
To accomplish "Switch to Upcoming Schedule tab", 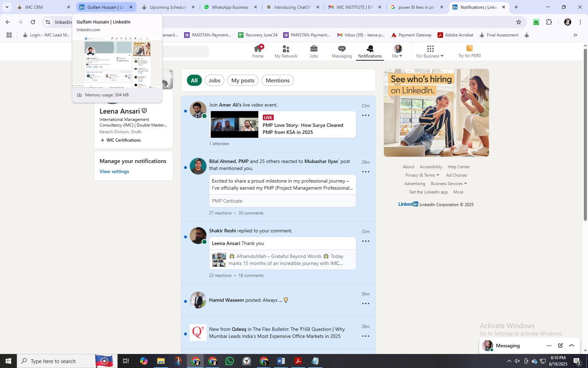I will point(168,7).
